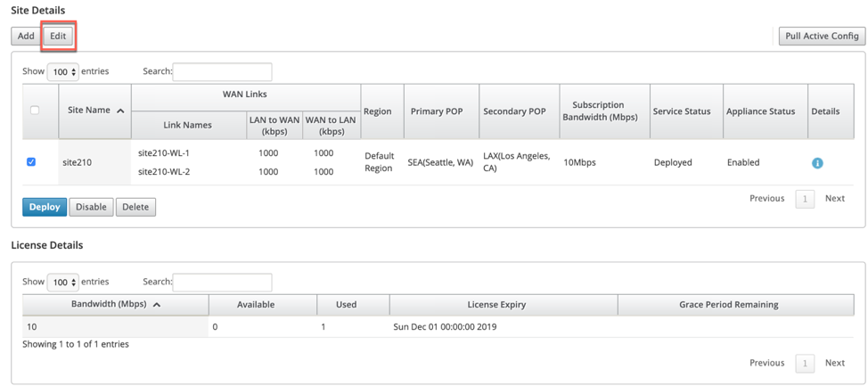Click the License Expiry column header
The image size is (868, 386).
504,305
